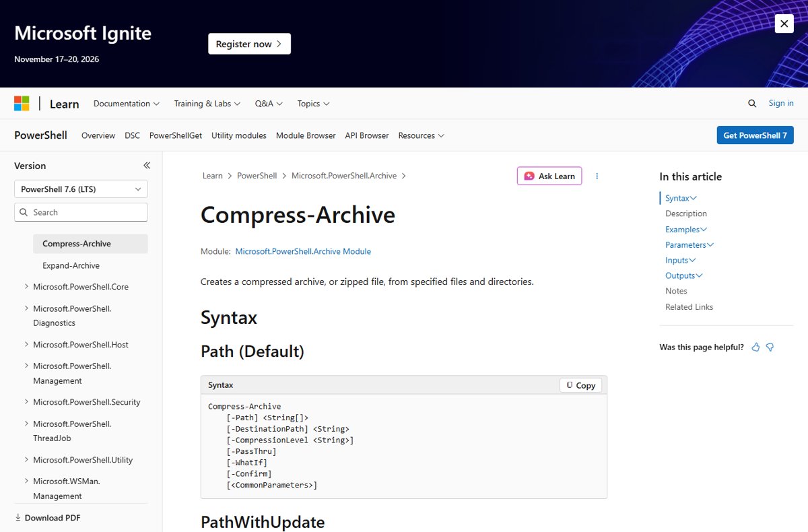Expand the Resources dropdown
This screenshot has width=808, height=532.
pyautogui.click(x=422, y=135)
